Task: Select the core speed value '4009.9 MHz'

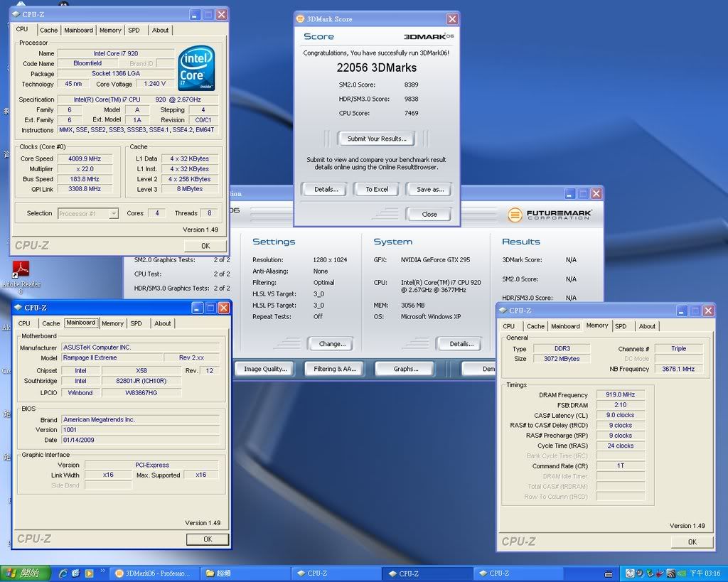Action: pos(85,158)
